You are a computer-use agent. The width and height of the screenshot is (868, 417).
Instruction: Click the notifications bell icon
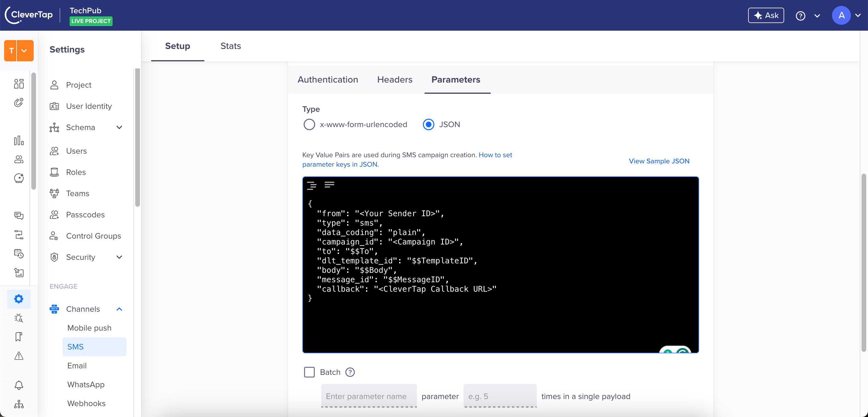click(x=19, y=385)
